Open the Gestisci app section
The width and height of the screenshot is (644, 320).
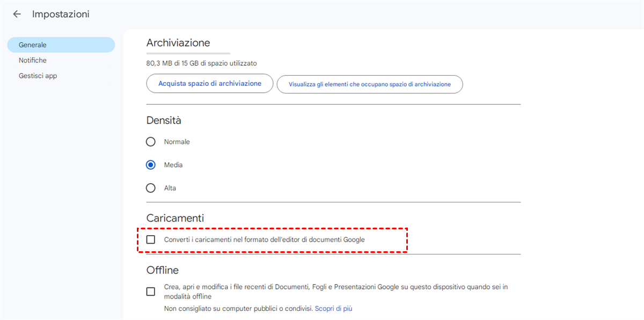click(x=38, y=76)
